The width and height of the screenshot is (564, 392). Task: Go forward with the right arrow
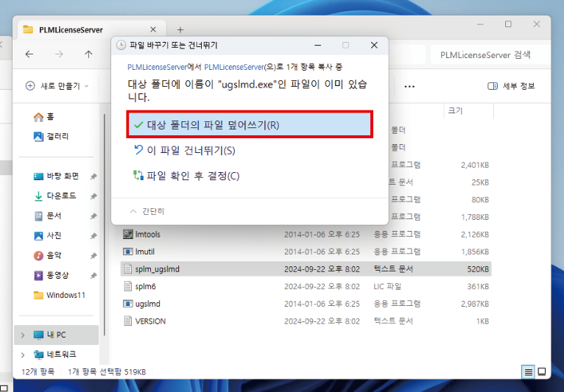[x=59, y=54]
